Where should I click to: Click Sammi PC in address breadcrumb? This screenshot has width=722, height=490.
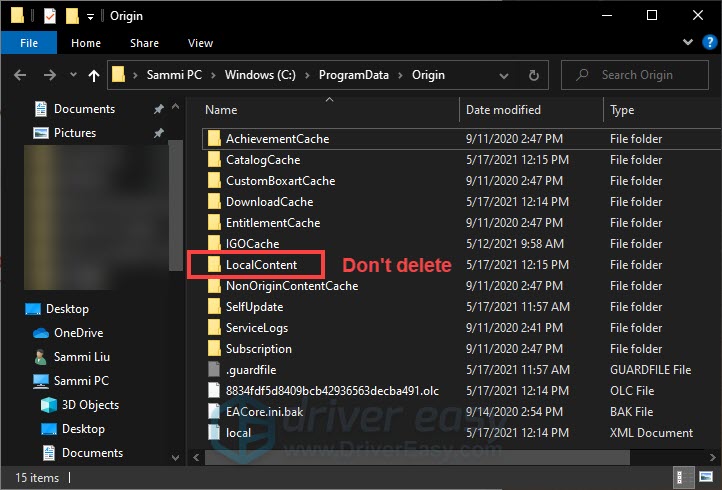[174, 75]
